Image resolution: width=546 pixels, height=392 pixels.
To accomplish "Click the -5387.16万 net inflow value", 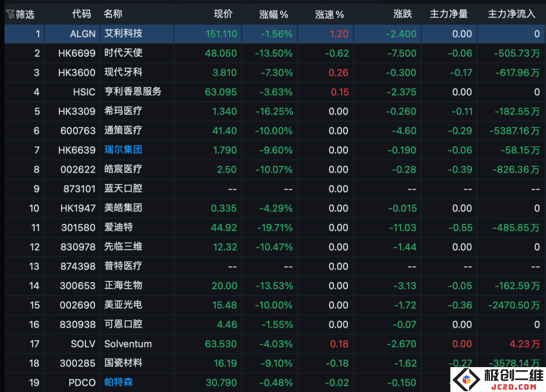I will point(515,131).
